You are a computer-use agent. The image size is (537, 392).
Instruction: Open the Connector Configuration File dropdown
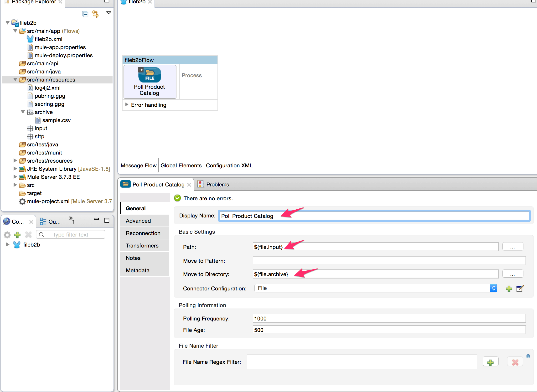(494, 288)
